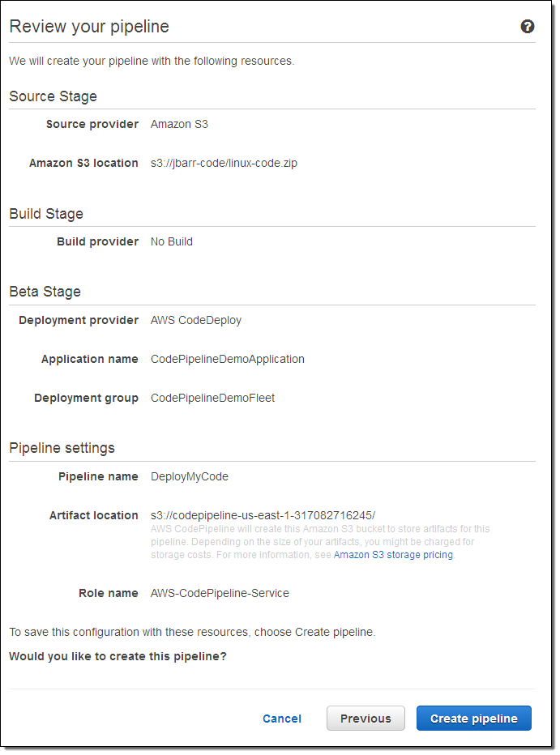560x755 pixels.
Task: Click the help question mark icon
Action: click(528, 27)
